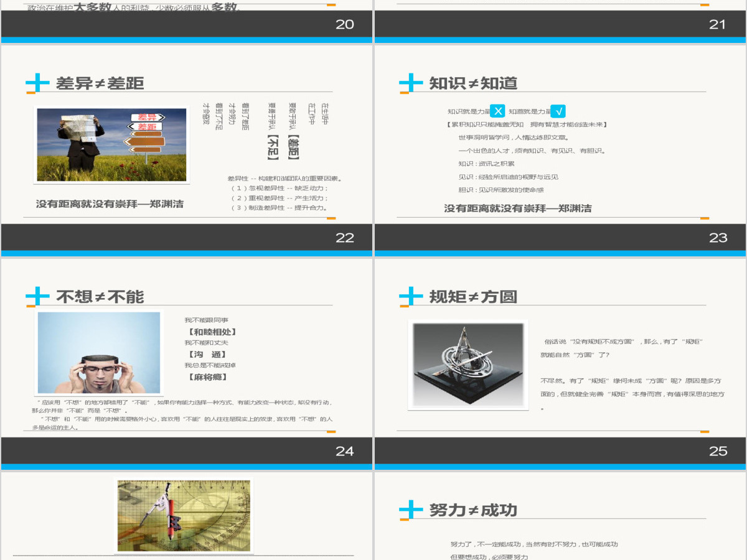Click the slide title 知识≠知道
Screen dimensions: 747x560
[x=474, y=83]
